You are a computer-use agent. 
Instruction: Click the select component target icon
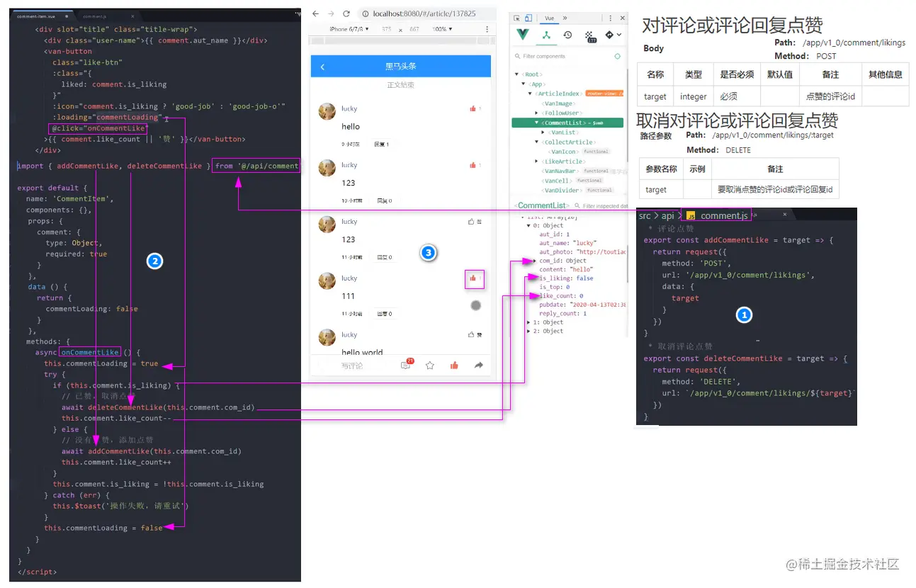pyautogui.click(x=617, y=56)
